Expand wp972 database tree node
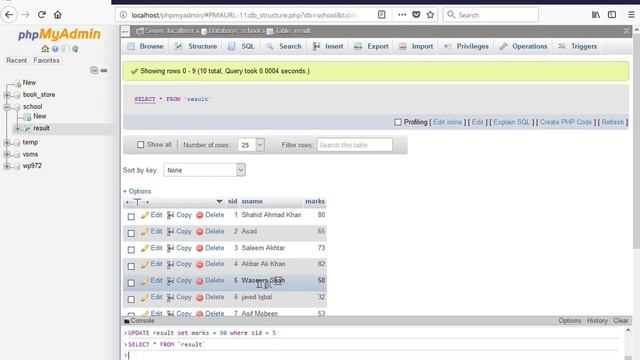Screen dimensions: 640x360 tap(7, 166)
